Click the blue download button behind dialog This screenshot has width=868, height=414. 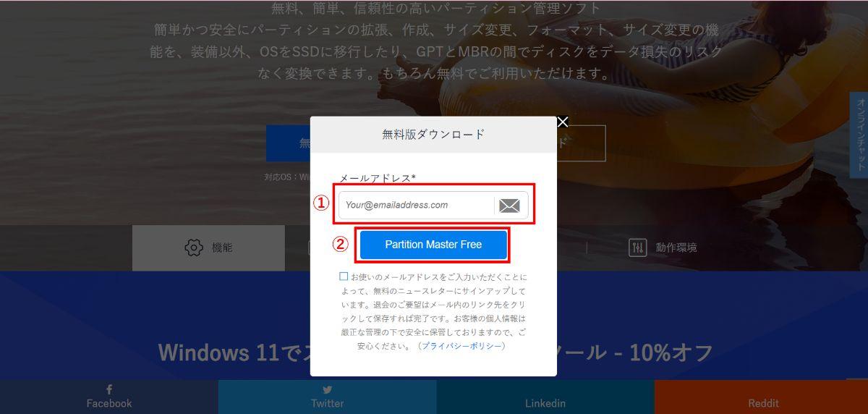288,143
